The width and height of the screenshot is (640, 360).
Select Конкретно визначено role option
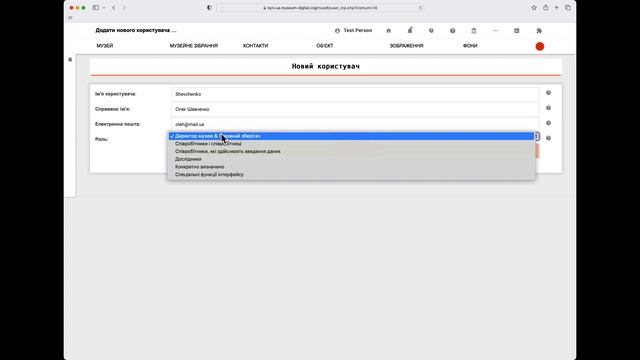351,167
